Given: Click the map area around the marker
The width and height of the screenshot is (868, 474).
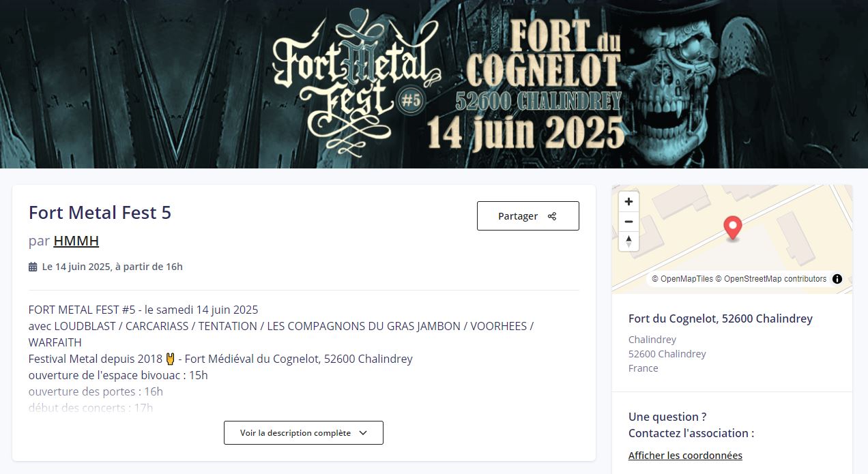Looking at the screenshot, I should click(732, 239).
